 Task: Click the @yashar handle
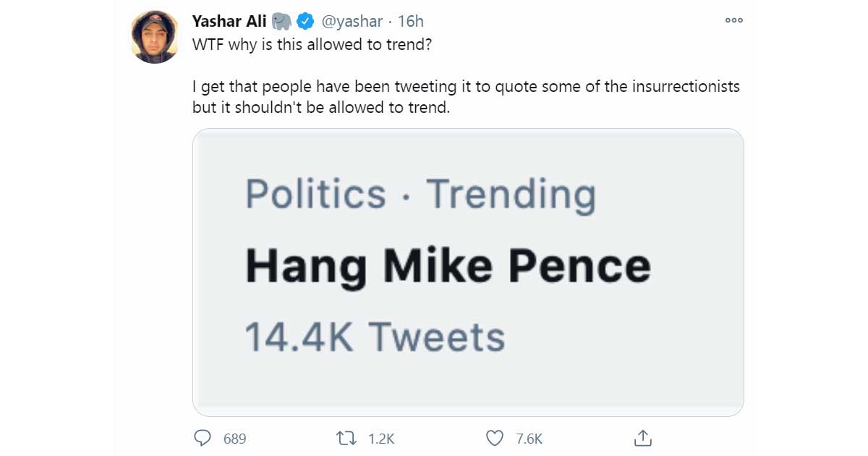tap(352, 21)
